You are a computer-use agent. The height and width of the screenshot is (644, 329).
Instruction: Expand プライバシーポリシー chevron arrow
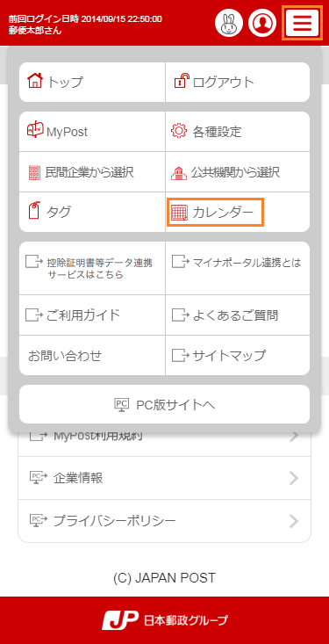click(x=294, y=521)
